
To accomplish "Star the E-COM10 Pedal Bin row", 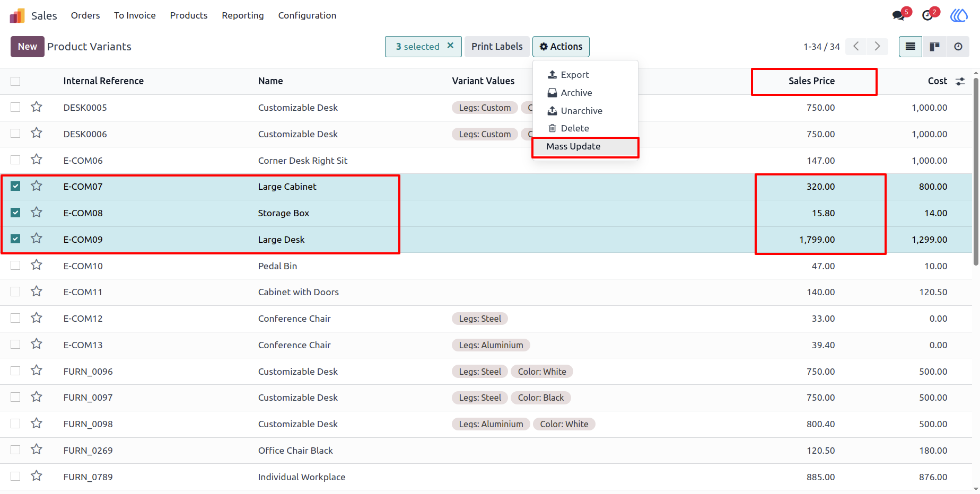I will pyautogui.click(x=37, y=265).
